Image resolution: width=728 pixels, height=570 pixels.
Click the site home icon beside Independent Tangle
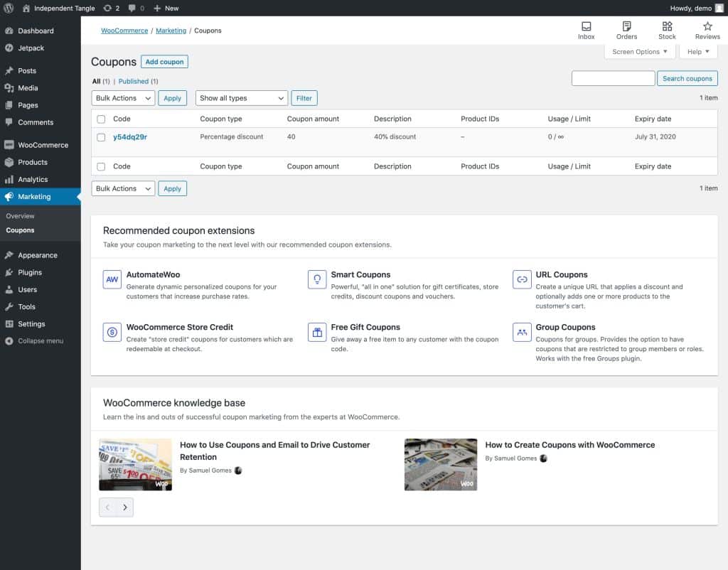26,8
